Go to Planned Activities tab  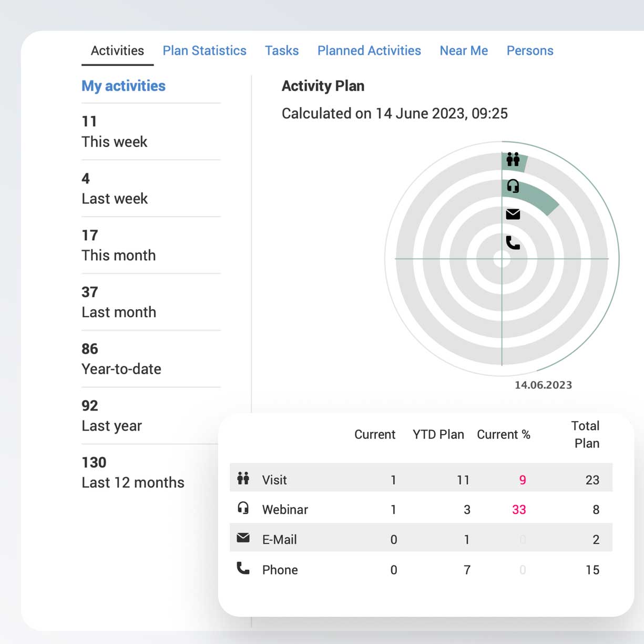[x=369, y=50]
